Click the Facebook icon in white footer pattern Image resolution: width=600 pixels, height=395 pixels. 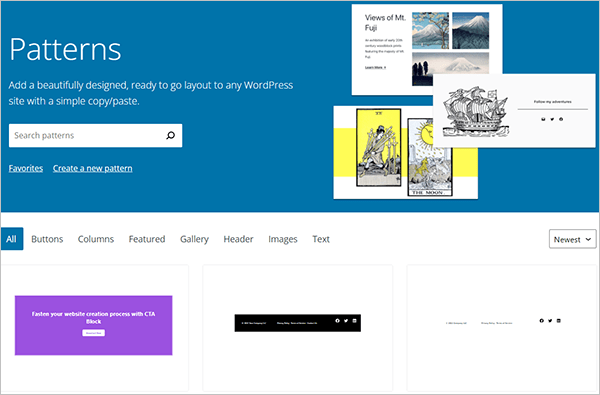(541, 321)
